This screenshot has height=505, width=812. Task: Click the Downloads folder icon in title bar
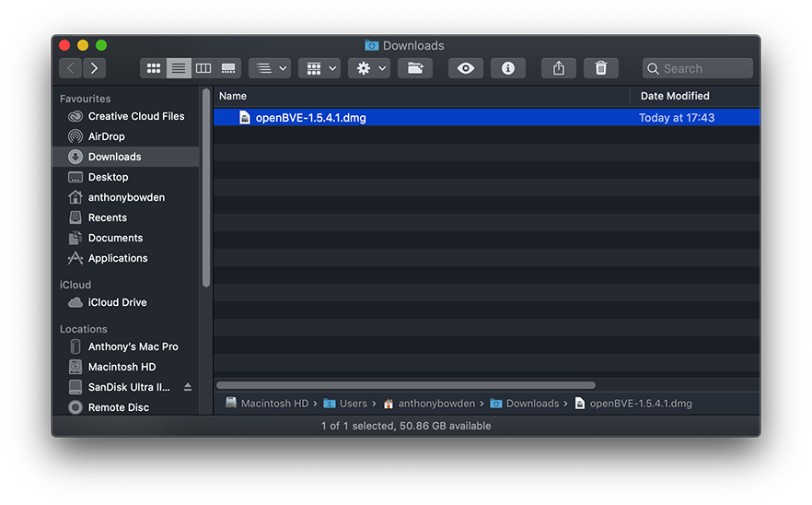(x=371, y=46)
